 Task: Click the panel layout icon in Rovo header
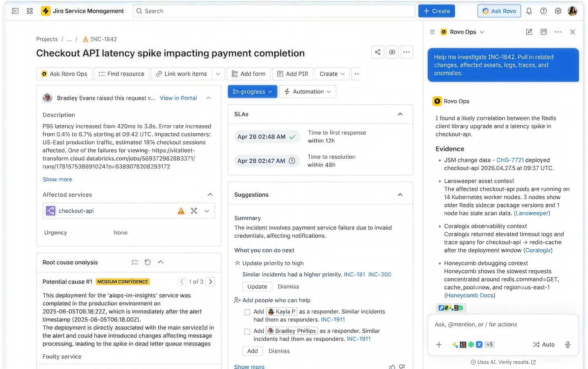[544, 32]
